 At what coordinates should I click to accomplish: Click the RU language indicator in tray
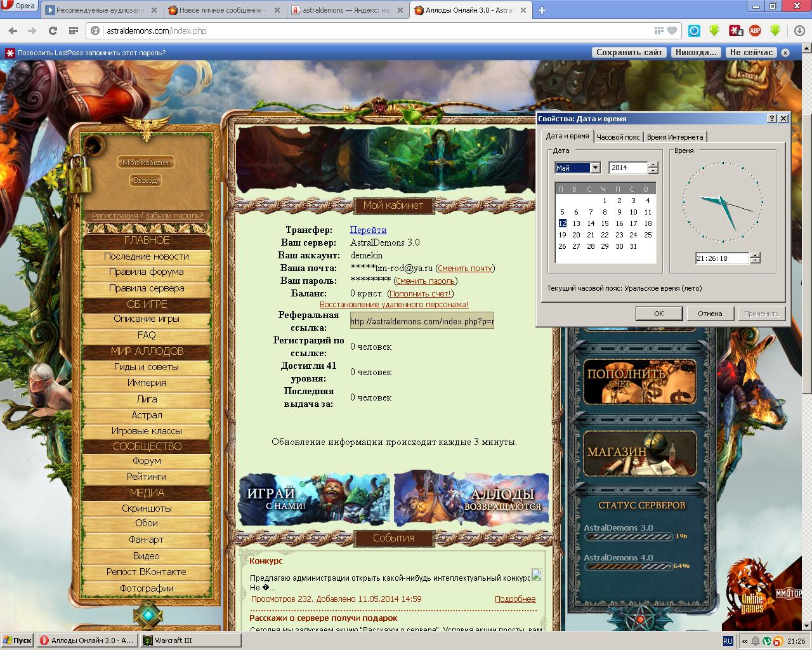(x=728, y=641)
